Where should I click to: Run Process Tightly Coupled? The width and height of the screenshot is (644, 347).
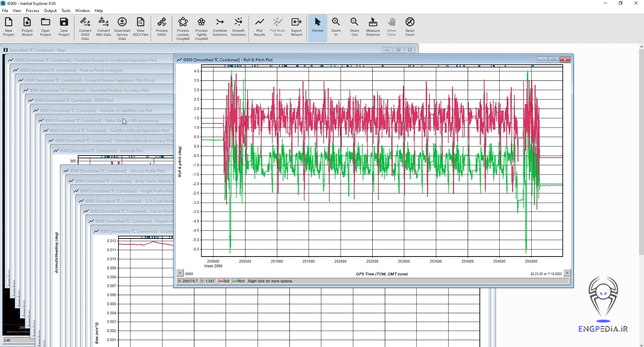pos(201,29)
